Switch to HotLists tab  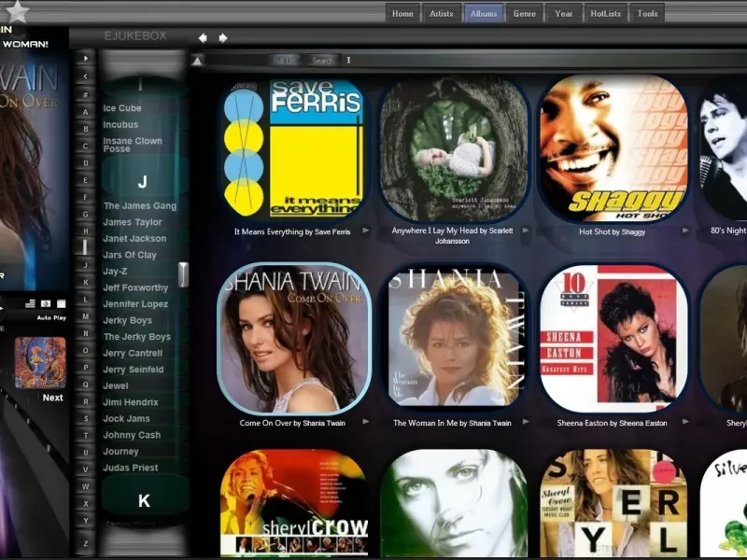pos(605,13)
